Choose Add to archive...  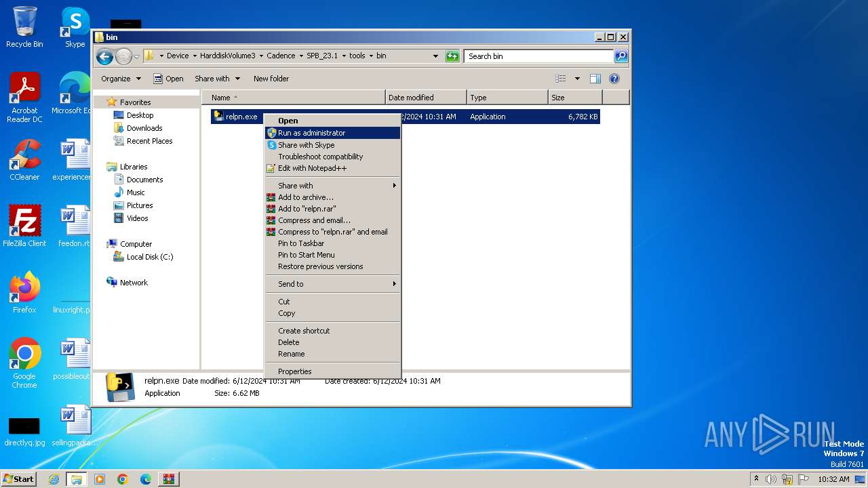pyautogui.click(x=332, y=197)
